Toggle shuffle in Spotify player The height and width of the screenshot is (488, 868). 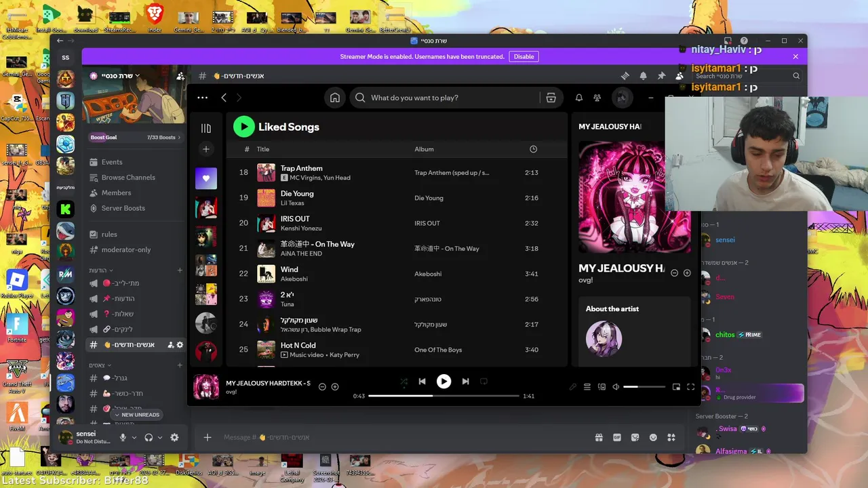pos(403,382)
